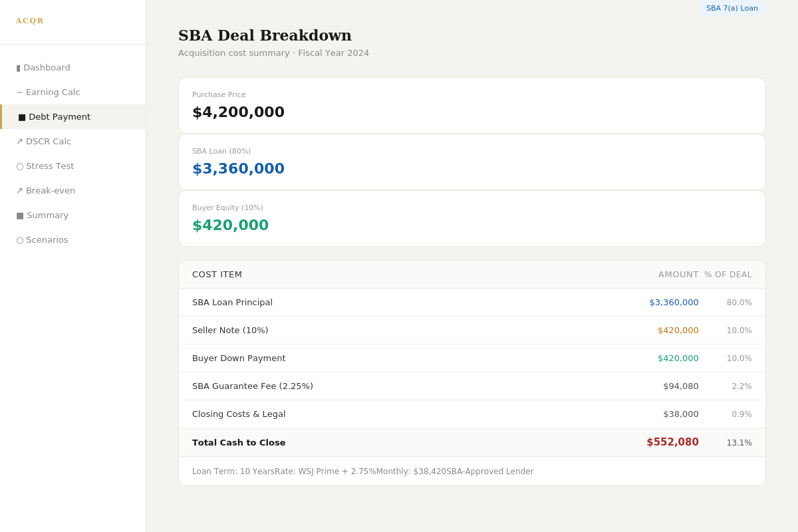Click the Purchase Price label
This screenshot has width=798, height=532.
pos(219,95)
